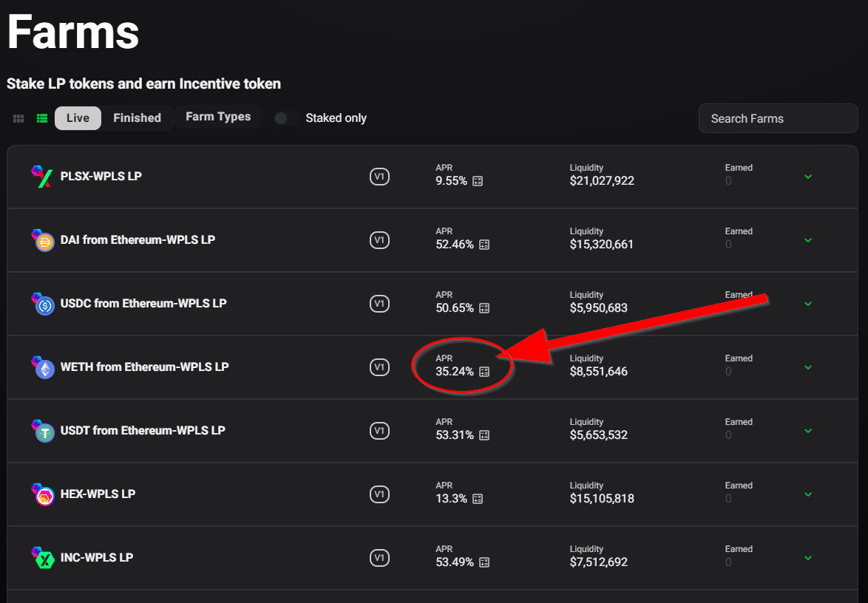Click V1 badge on HEX-WPLS LP row

[x=379, y=494]
